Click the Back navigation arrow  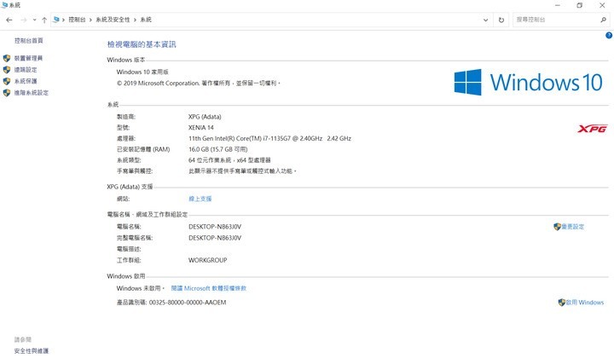tap(9, 20)
